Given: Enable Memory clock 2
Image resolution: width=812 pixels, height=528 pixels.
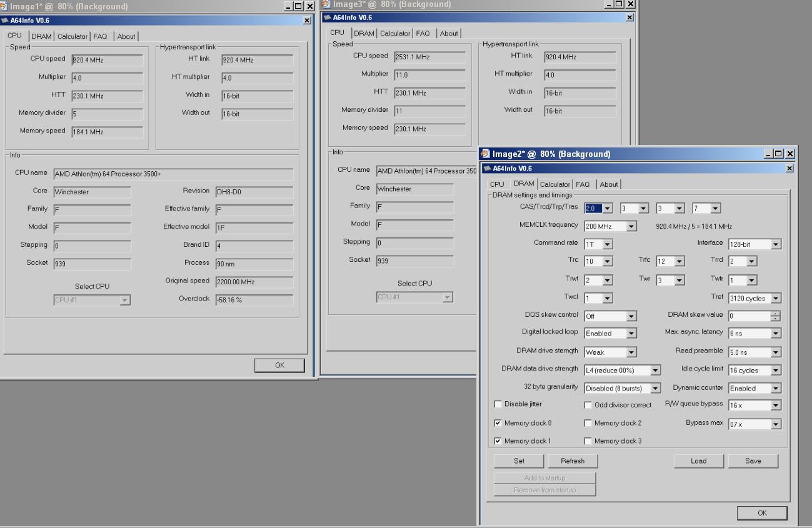Looking at the screenshot, I should click(x=588, y=423).
